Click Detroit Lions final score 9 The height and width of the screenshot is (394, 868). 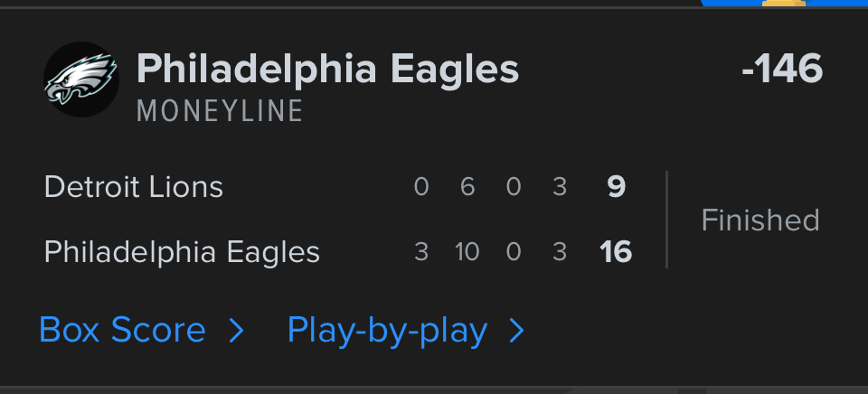coord(617,188)
